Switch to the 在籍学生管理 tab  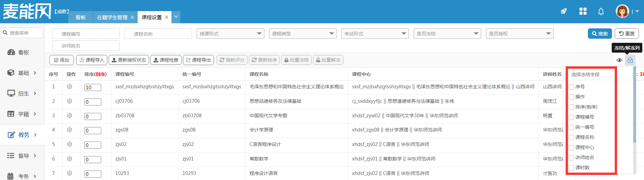[112, 17]
